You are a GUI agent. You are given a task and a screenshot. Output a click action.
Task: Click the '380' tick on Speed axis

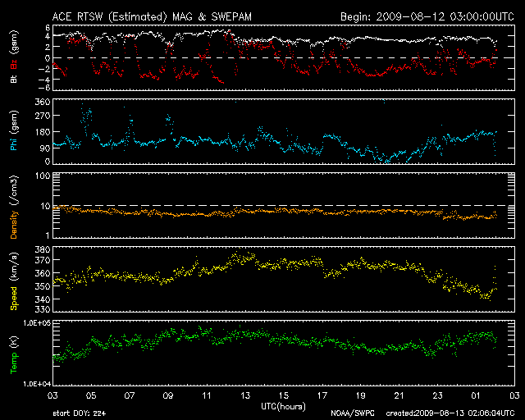pos(43,249)
